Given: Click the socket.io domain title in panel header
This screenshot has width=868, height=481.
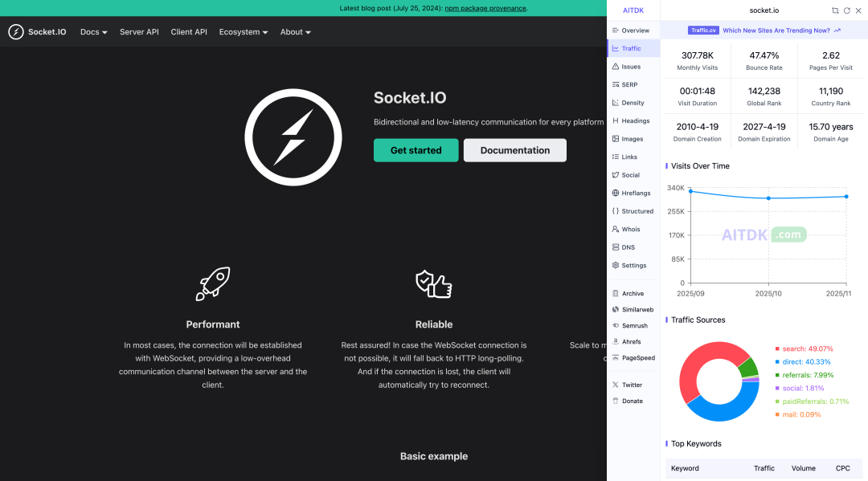Looking at the screenshot, I should [764, 10].
